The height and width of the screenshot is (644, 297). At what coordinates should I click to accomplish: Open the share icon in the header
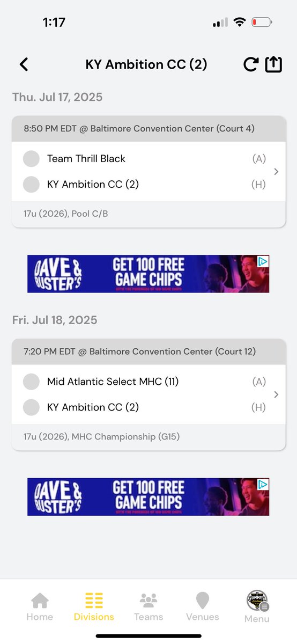point(273,64)
